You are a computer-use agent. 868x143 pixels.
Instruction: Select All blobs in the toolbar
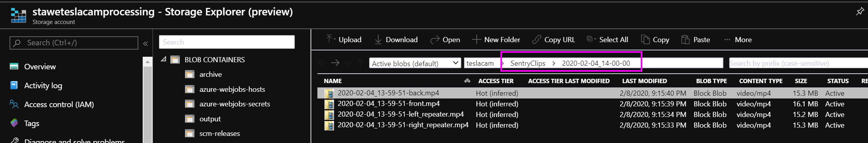pyautogui.click(x=608, y=39)
